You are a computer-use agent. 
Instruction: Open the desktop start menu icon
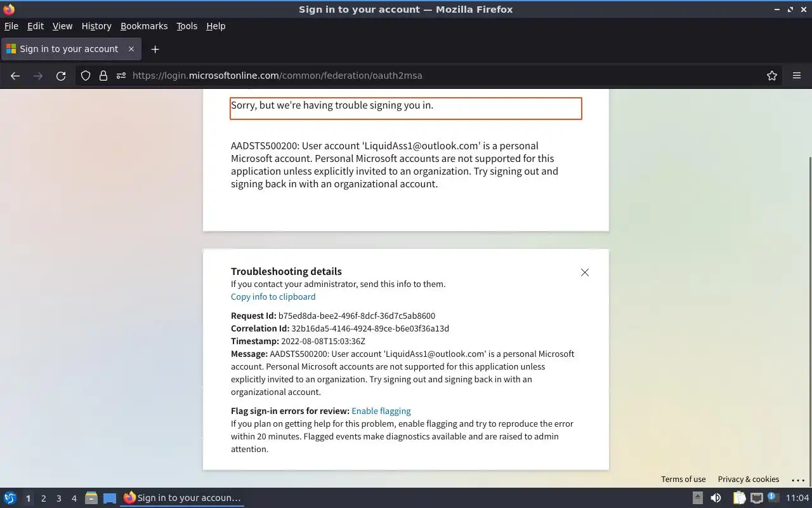(x=10, y=498)
